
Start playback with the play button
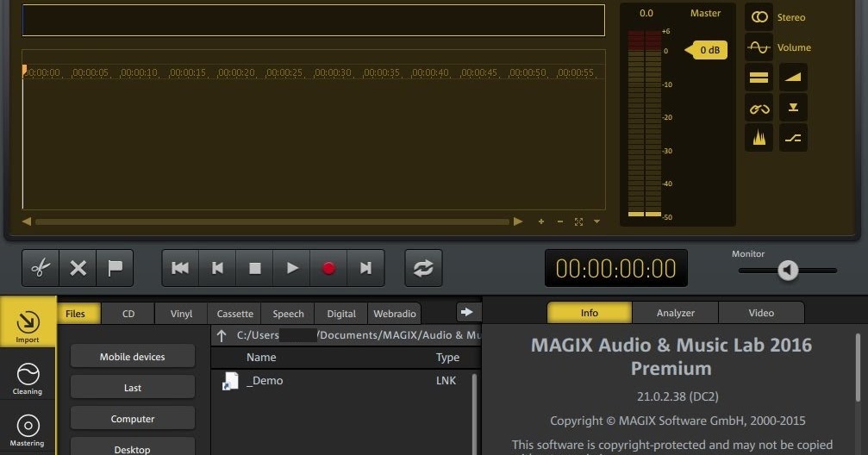[x=291, y=268]
